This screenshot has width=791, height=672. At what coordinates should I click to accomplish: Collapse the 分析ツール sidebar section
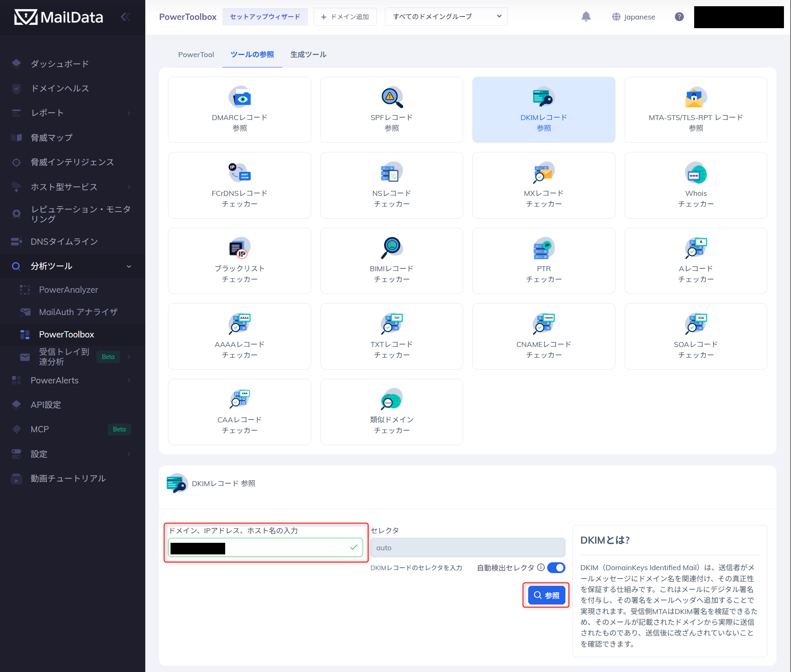(x=72, y=266)
